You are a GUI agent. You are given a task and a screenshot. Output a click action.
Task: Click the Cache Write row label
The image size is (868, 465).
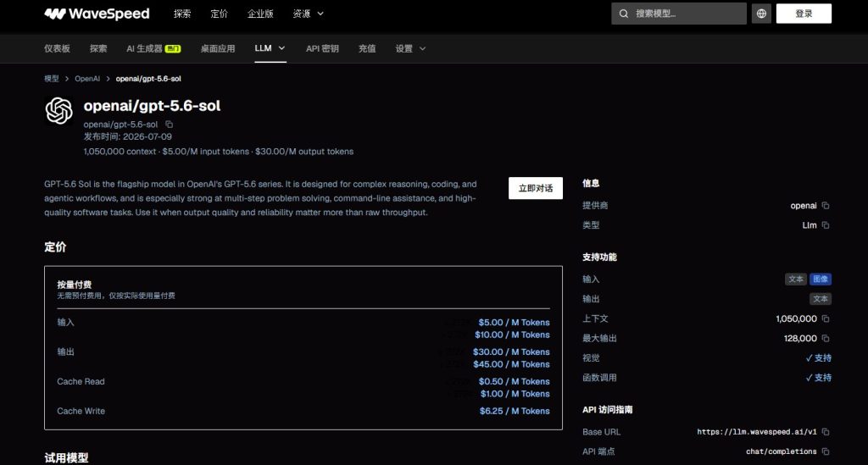pos(81,411)
